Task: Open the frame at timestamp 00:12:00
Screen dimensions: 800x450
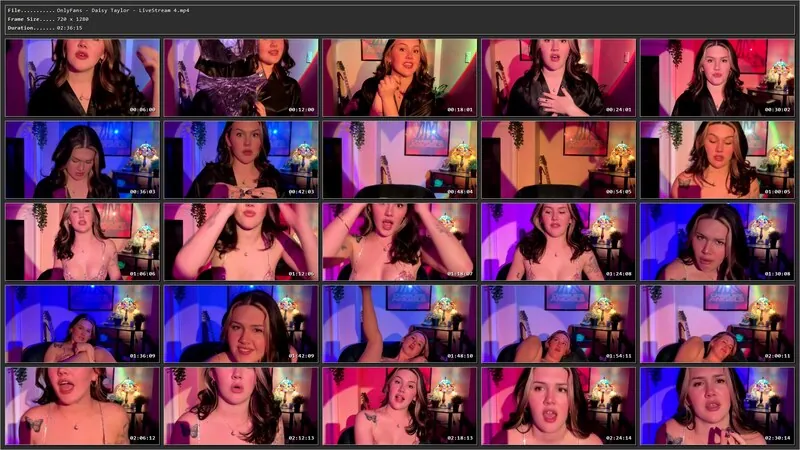Action: click(x=241, y=78)
